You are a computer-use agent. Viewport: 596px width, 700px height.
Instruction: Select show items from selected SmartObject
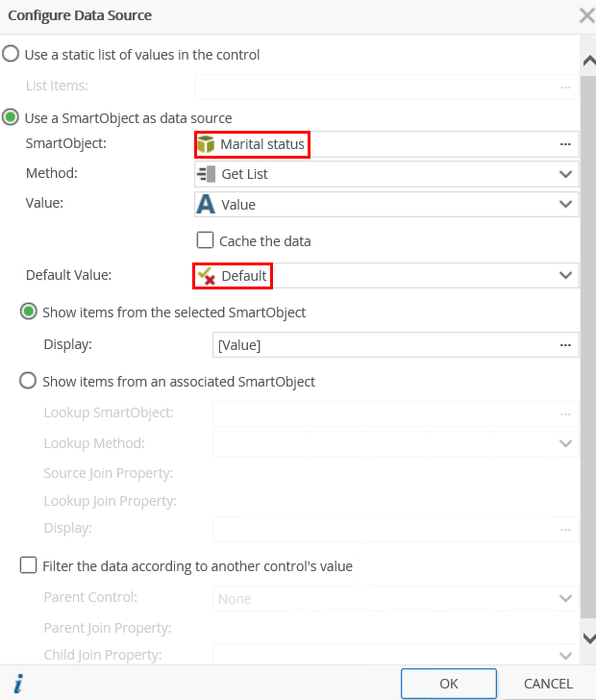tap(29, 312)
